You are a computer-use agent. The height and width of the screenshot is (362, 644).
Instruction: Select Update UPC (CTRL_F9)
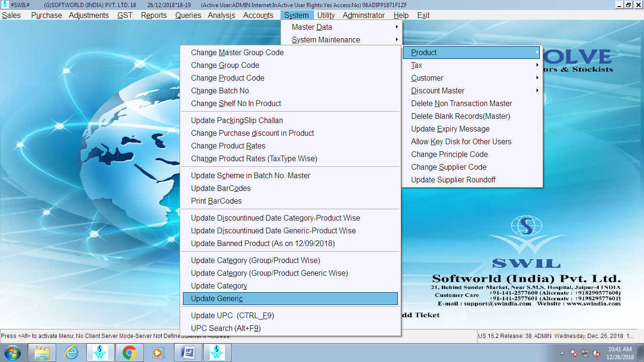click(x=290, y=315)
